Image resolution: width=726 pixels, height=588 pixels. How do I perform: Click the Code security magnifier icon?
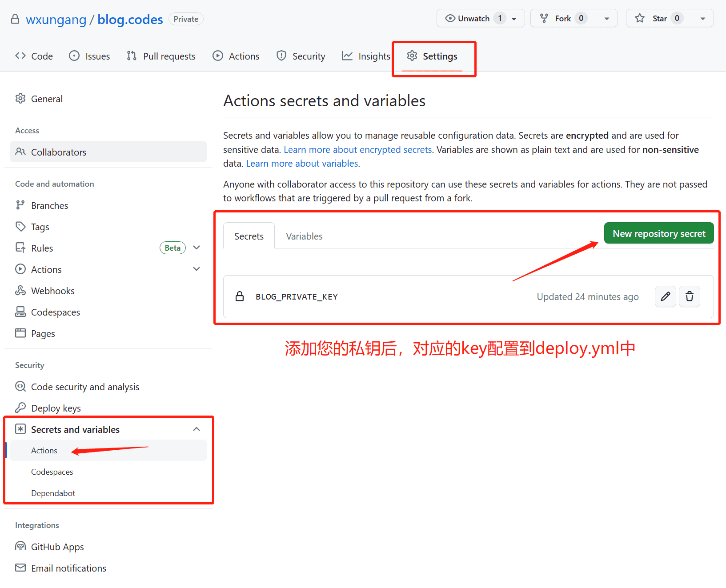point(20,386)
